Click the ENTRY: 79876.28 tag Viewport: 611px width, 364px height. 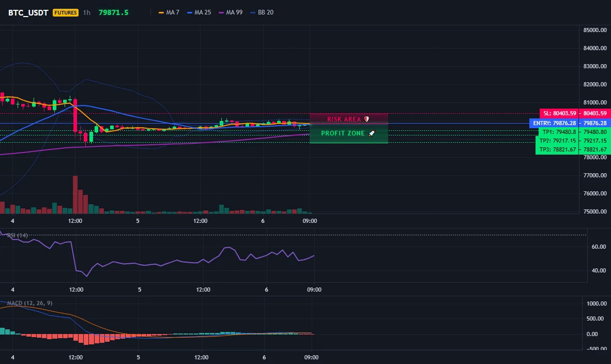point(554,123)
